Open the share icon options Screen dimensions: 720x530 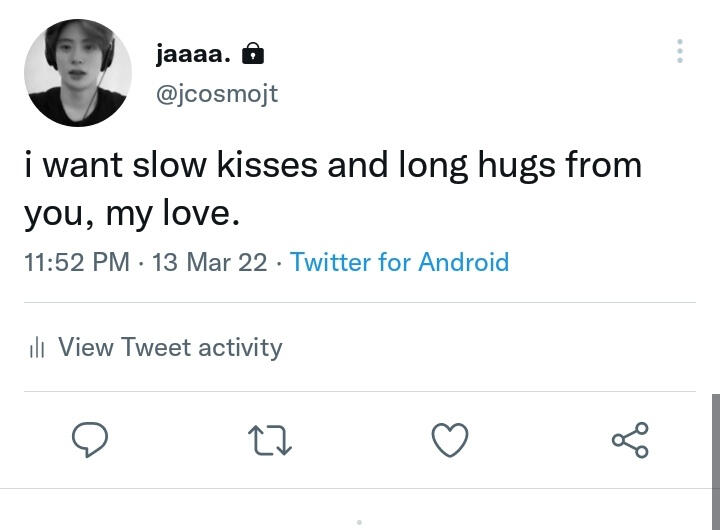pos(630,440)
